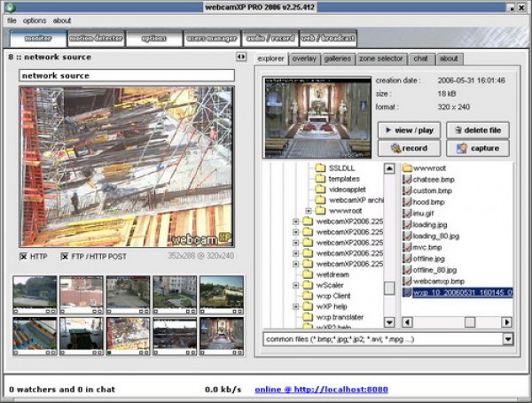This screenshot has width=532, height=403.
Task: Select the loading.jpg file
Action: 431,224
